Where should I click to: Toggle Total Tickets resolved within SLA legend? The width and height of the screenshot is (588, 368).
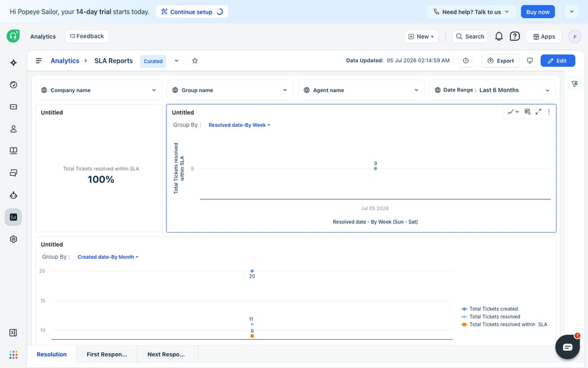[504, 324]
